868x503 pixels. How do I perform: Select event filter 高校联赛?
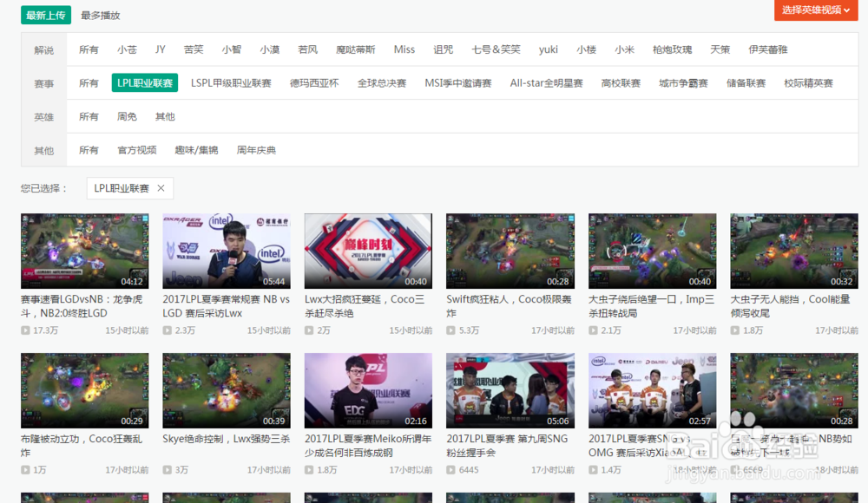621,83
